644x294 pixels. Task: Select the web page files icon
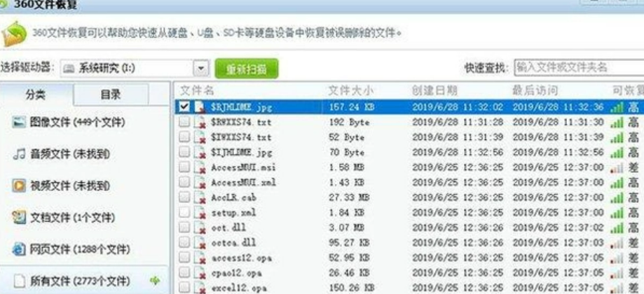[19, 249]
